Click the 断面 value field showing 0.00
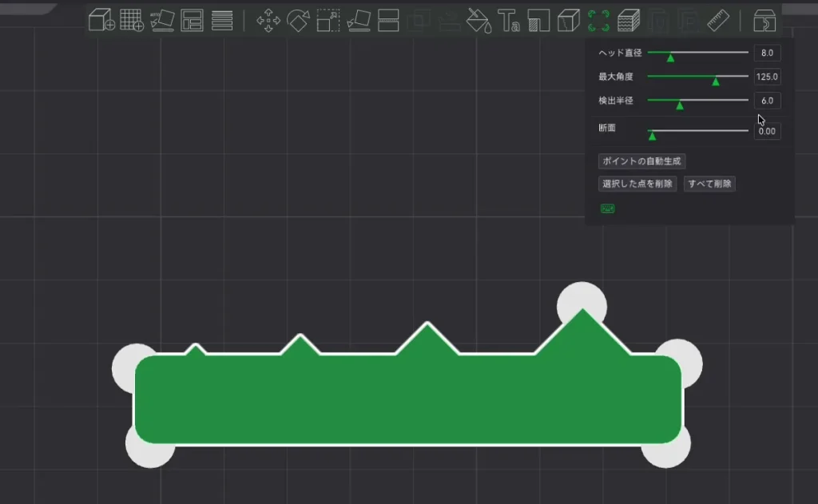Viewport: 818px width, 504px height. tap(767, 131)
